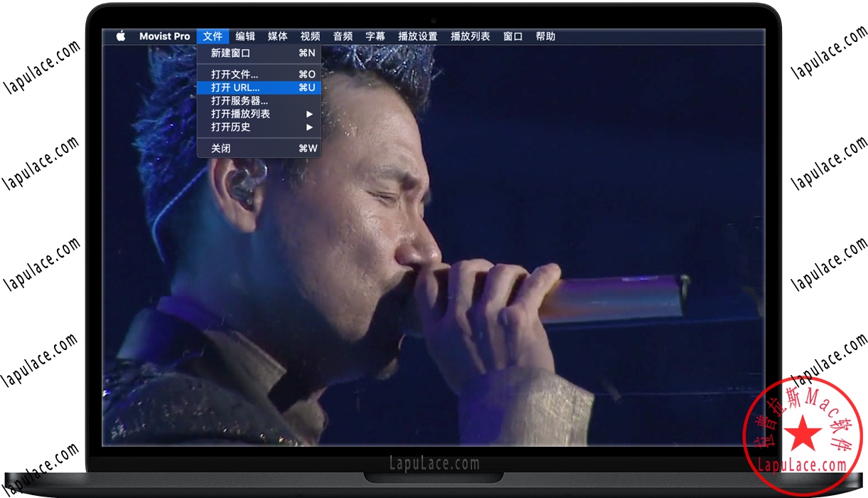This screenshot has height=498, width=868.
Task: Open the 编辑 menu
Action: click(245, 36)
